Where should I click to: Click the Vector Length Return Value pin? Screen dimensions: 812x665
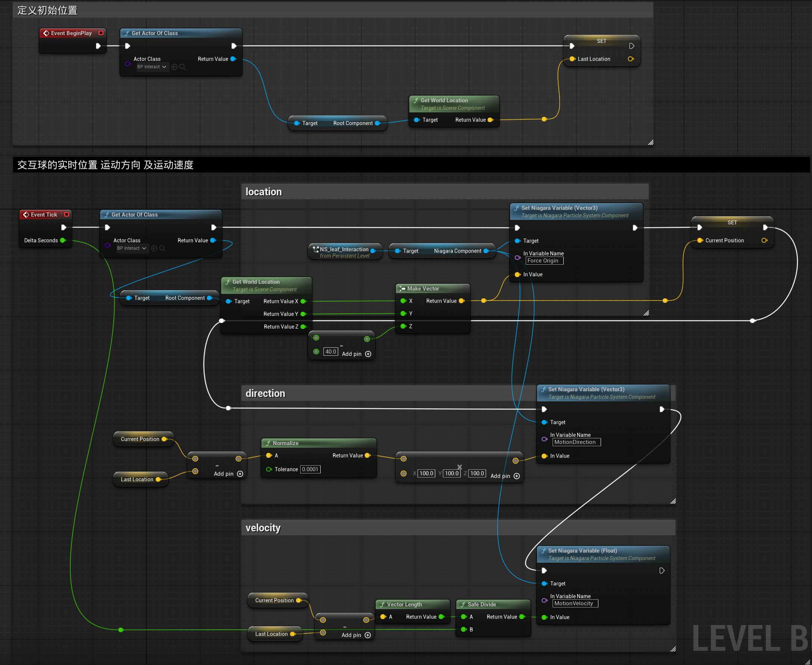point(441,617)
